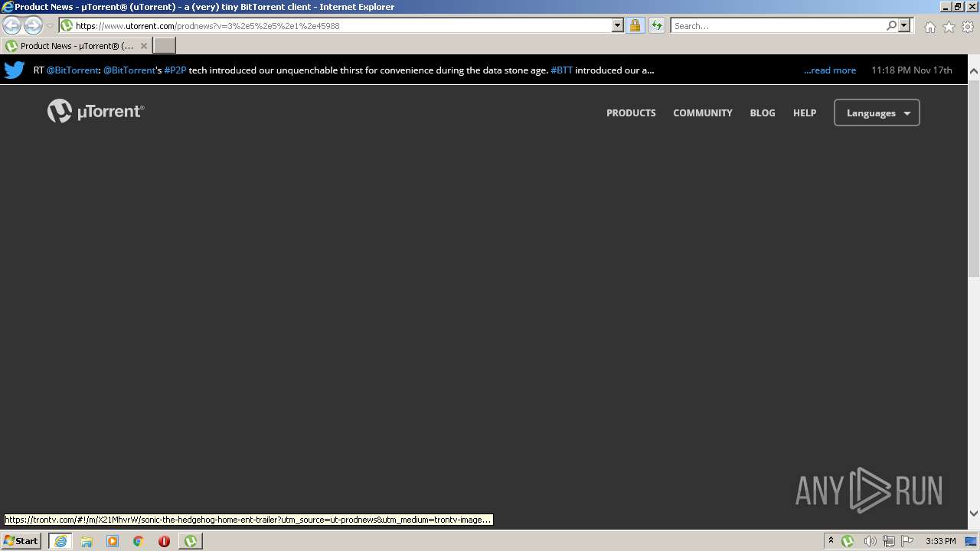Click the µTorrent tray icon

pos(848,541)
